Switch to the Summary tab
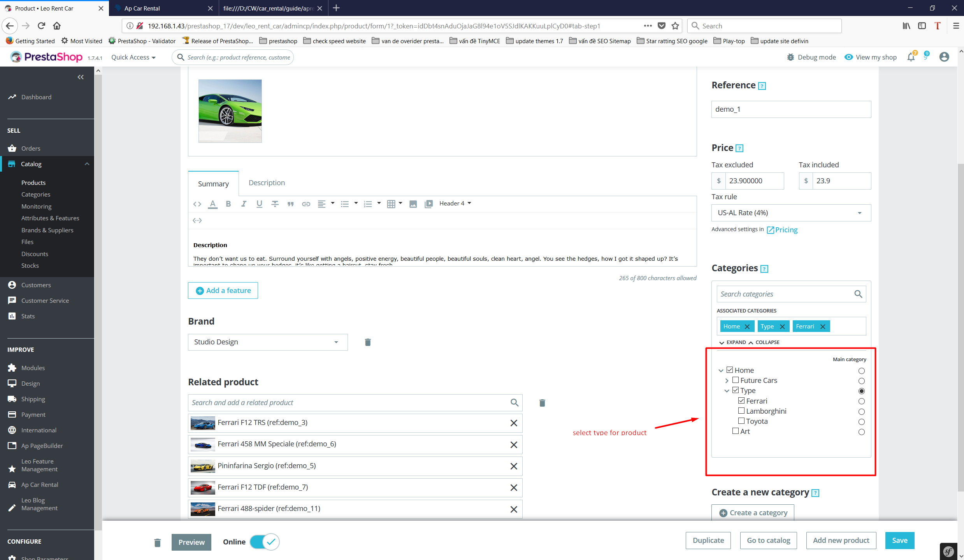The image size is (964, 560). tap(212, 183)
